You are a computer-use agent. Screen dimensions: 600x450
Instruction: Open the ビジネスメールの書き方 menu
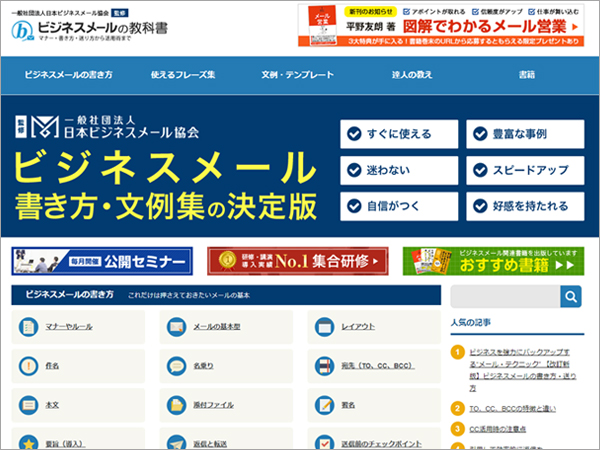pyautogui.click(x=68, y=75)
